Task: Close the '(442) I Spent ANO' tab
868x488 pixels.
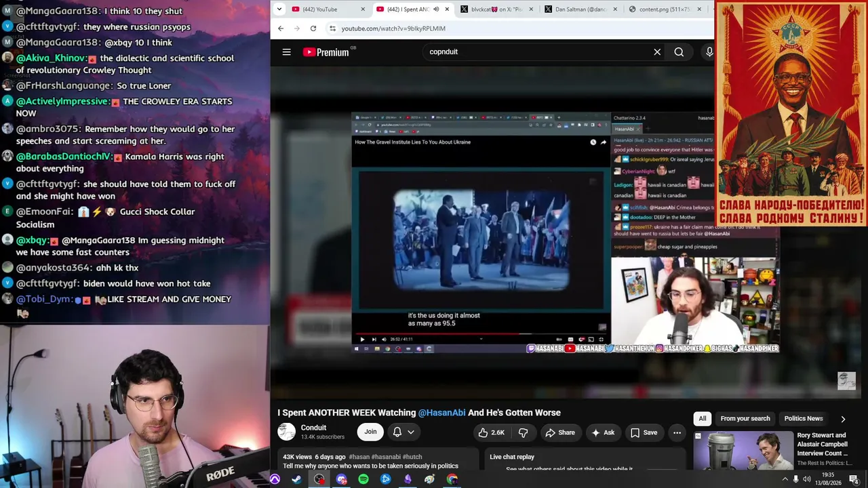Action: coord(447,9)
